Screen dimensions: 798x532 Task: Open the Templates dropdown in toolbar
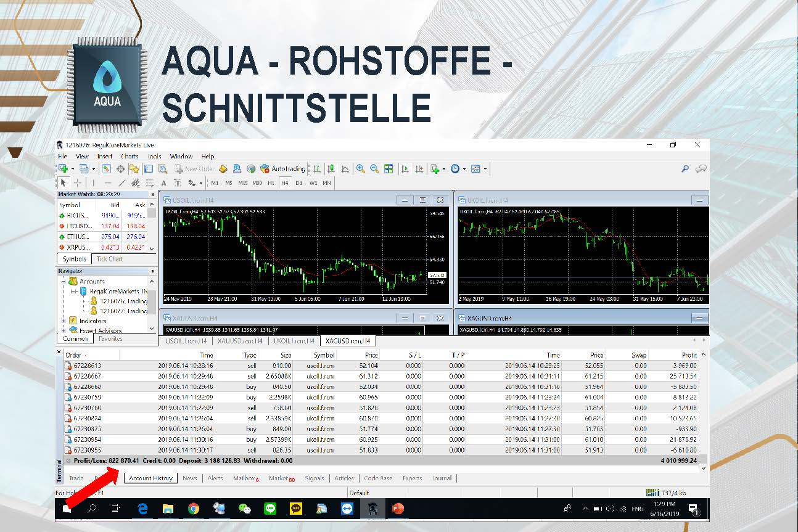pos(478,168)
